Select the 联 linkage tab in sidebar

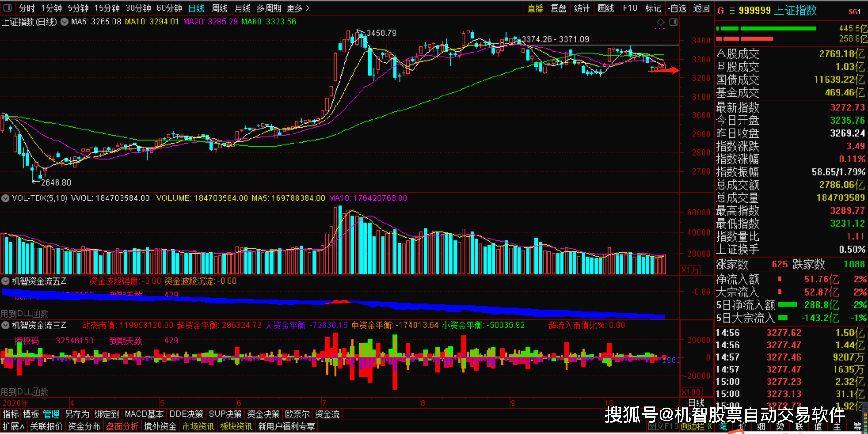coord(799,426)
